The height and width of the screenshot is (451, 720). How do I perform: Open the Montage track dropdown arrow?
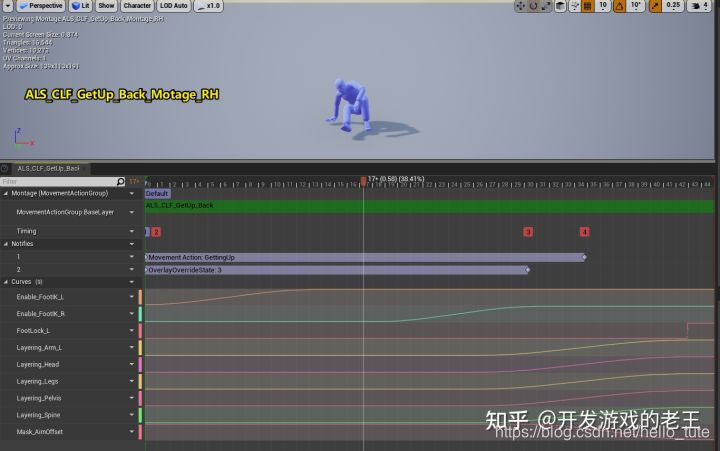pos(132,194)
